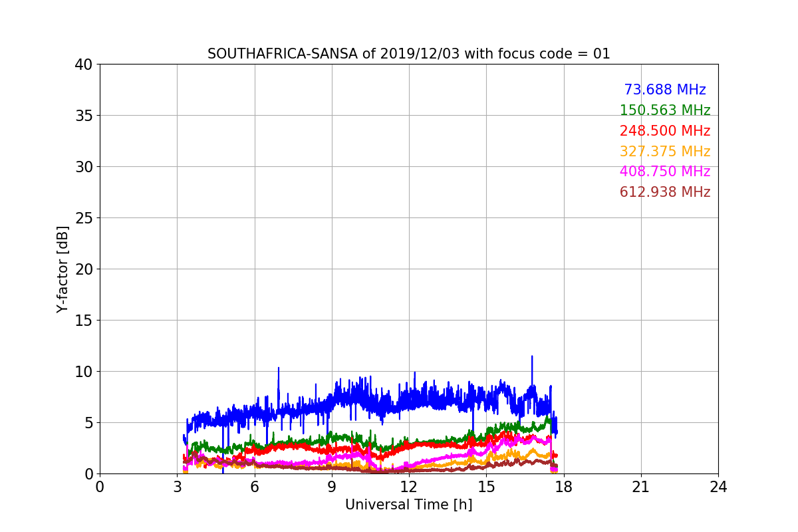Click the y-axis tick label 40
Screen dimensions: 798x532
(x=84, y=65)
